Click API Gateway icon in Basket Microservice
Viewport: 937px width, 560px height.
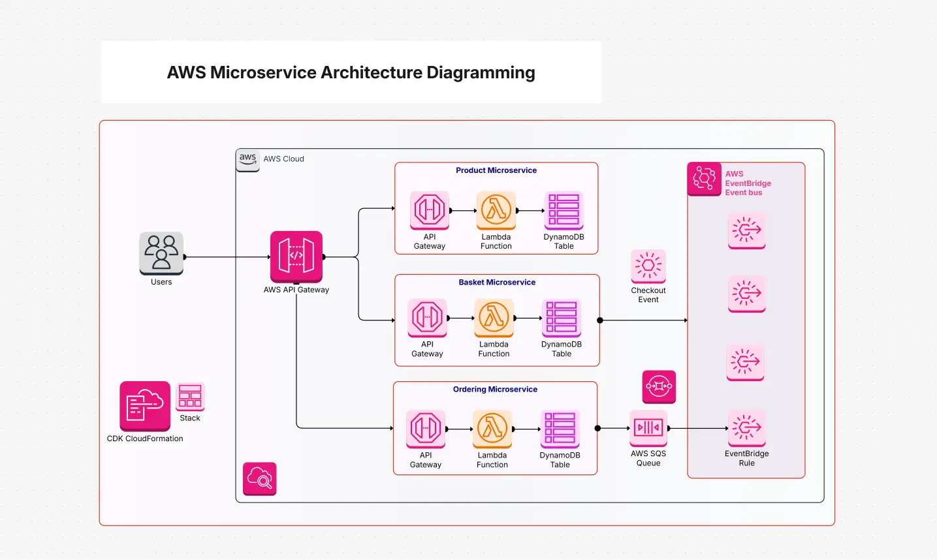pyautogui.click(x=427, y=318)
